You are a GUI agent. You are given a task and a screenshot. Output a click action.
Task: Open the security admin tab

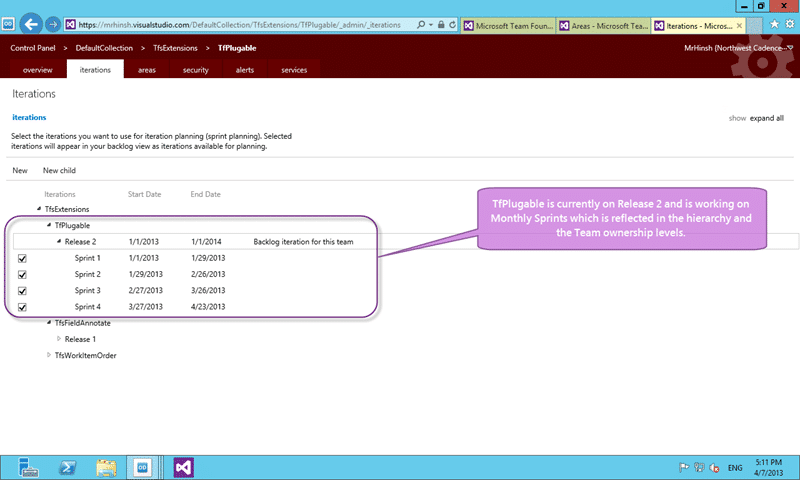click(195, 70)
